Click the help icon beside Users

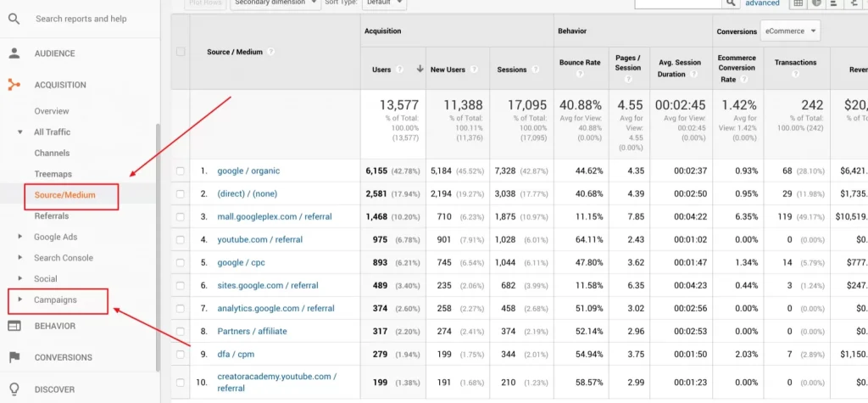click(400, 70)
